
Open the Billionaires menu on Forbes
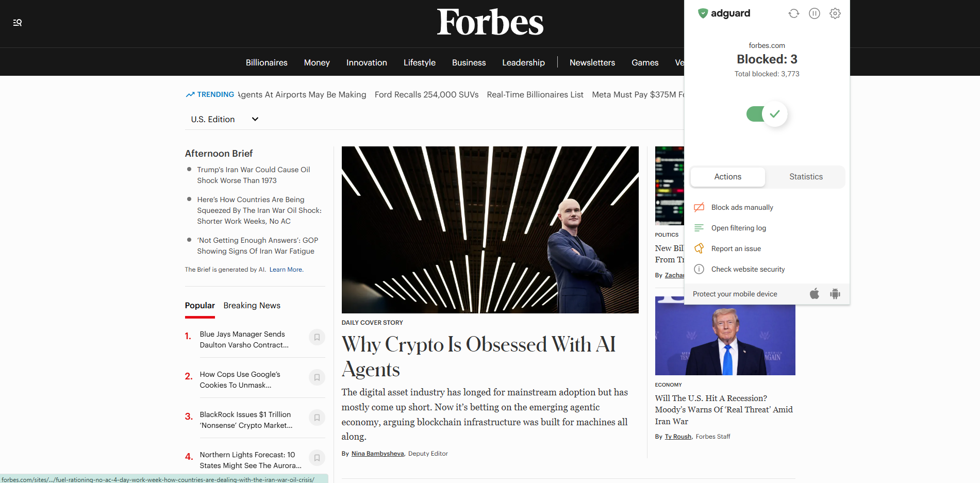coord(266,62)
